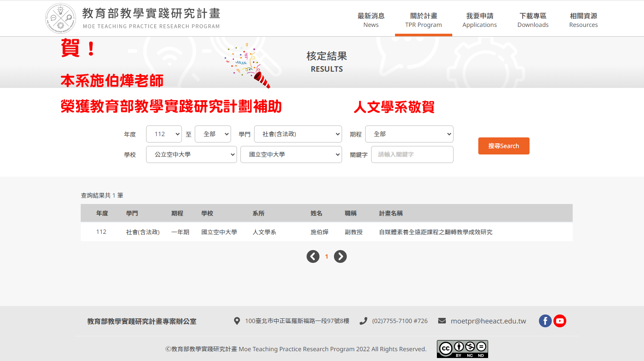Viewport: 644px width, 361px height.
Task: Click the 職稱 column header
Action: coord(351,213)
